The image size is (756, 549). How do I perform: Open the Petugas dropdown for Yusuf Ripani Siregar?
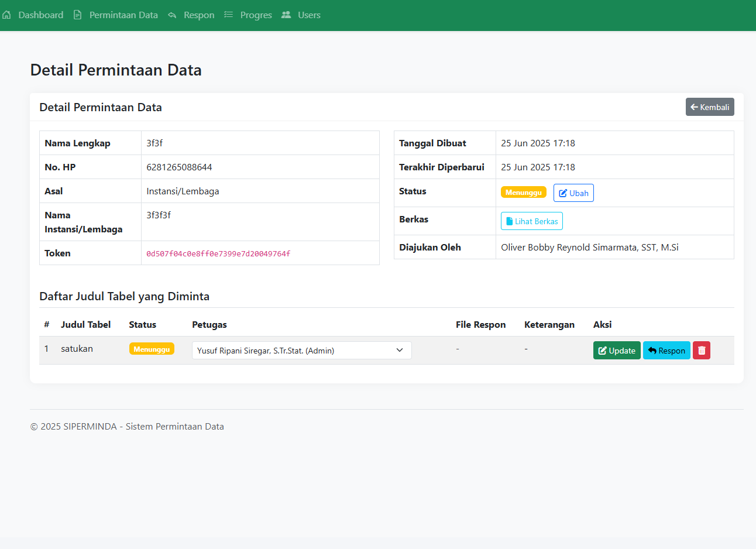[302, 351]
